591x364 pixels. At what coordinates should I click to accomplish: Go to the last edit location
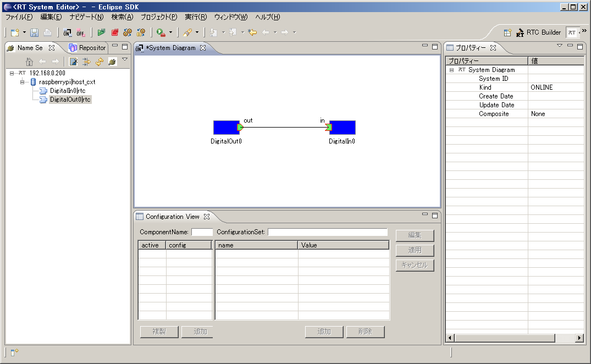point(252,32)
